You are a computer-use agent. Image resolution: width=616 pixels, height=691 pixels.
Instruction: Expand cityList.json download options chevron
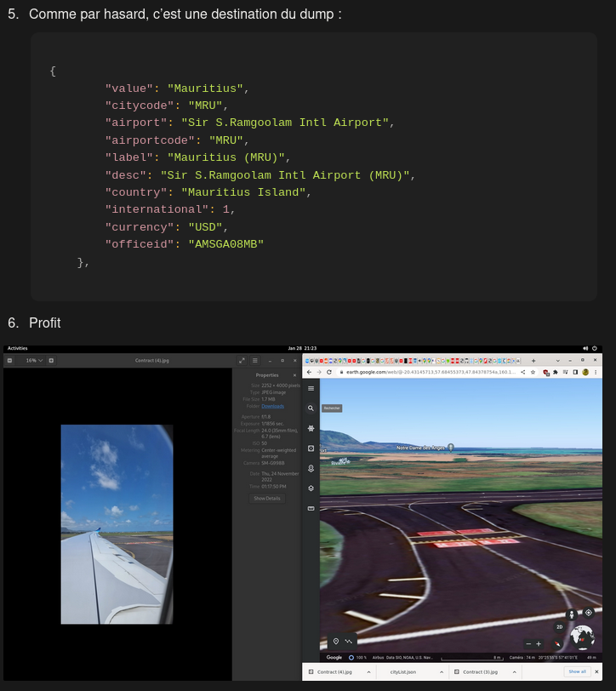(x=440, y=672)
